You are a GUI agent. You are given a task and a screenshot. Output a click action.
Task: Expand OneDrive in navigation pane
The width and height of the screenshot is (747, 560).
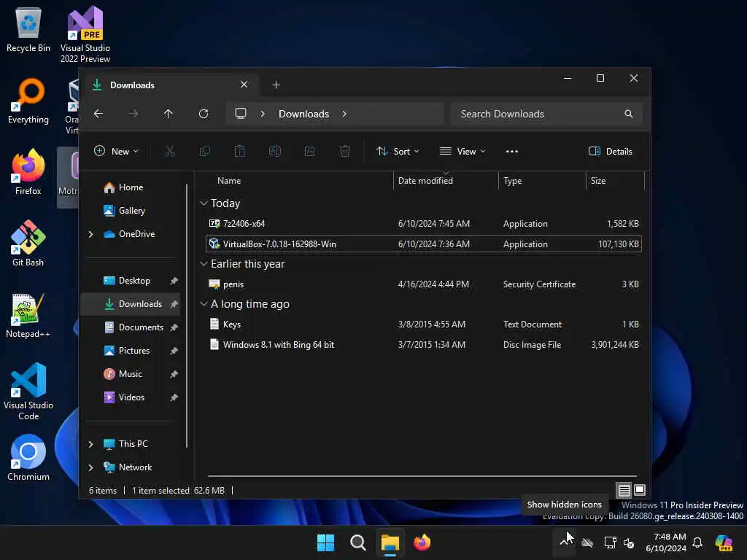[x=91, y=234]
